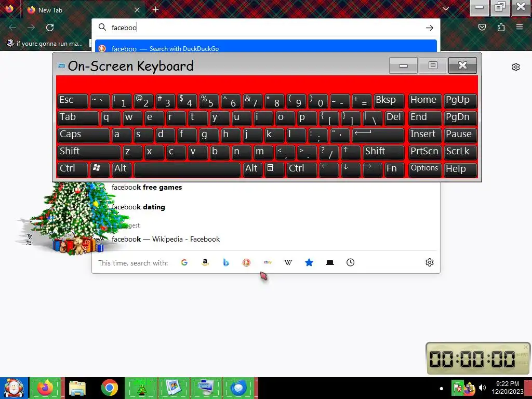This screenshot has width=532, height=399.
Task: Expand the list all tabs chevron
Action: coord(445,9)
